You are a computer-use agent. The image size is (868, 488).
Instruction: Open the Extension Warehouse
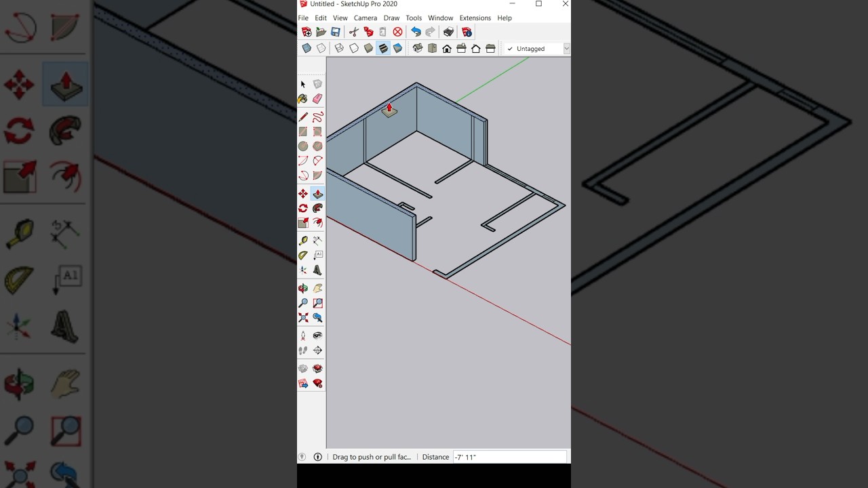(x=317, y=369)
